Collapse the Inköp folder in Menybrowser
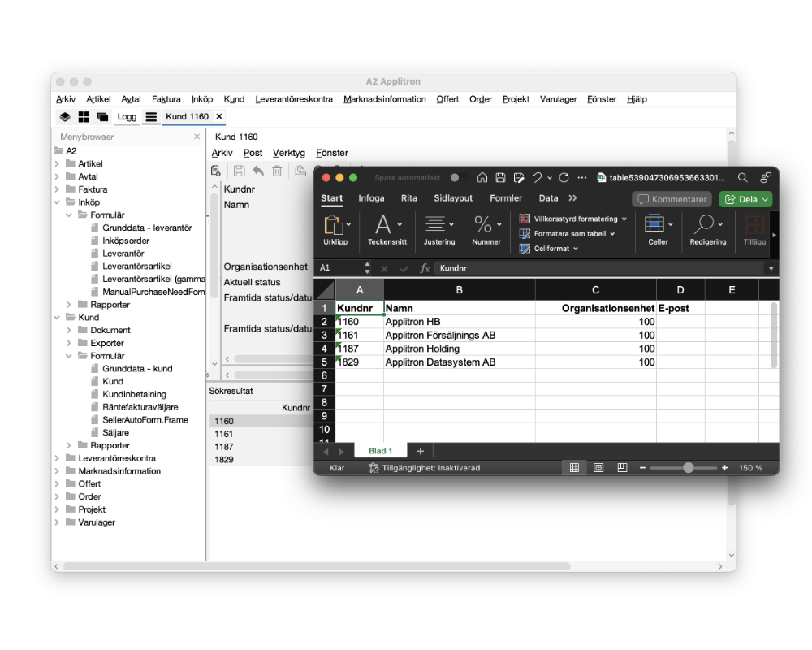812x650 pixels. [x=57, y=202]
